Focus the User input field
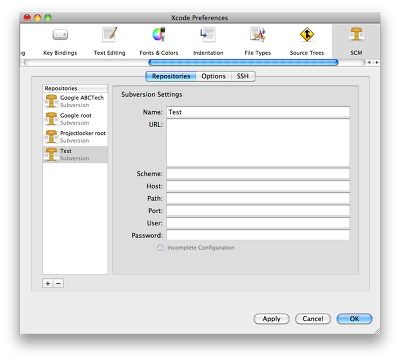Screen dimensions: 400x361 258,223
